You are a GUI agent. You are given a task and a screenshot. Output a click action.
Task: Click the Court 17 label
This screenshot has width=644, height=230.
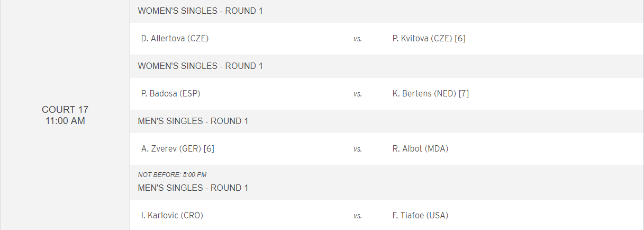[x=65, y=110]
